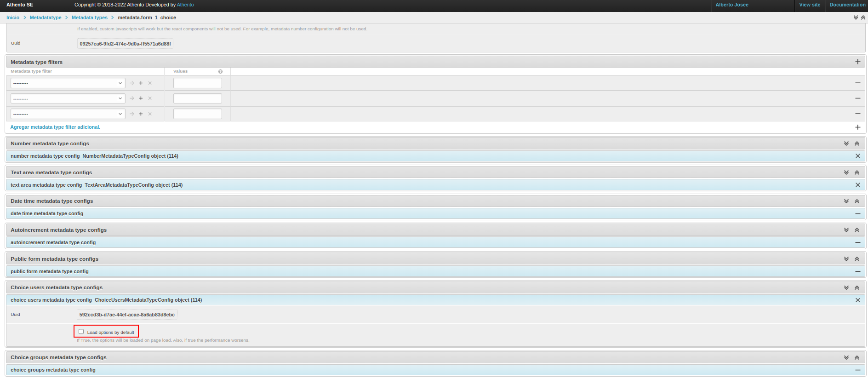Click edit arrow icon beside third filter dropdown
Viewport: 868px width, 390px height.
click(132, 114)
